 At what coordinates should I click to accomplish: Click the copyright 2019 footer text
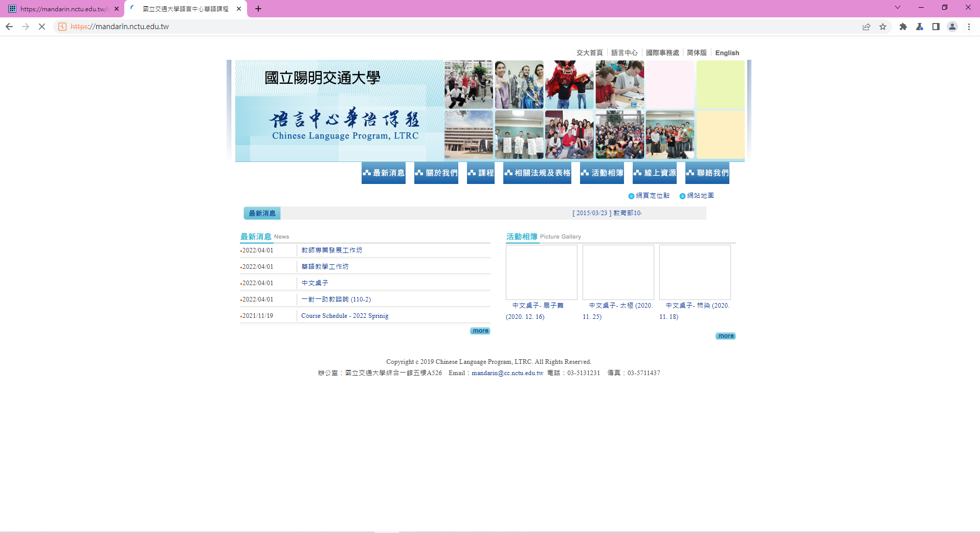488,362
